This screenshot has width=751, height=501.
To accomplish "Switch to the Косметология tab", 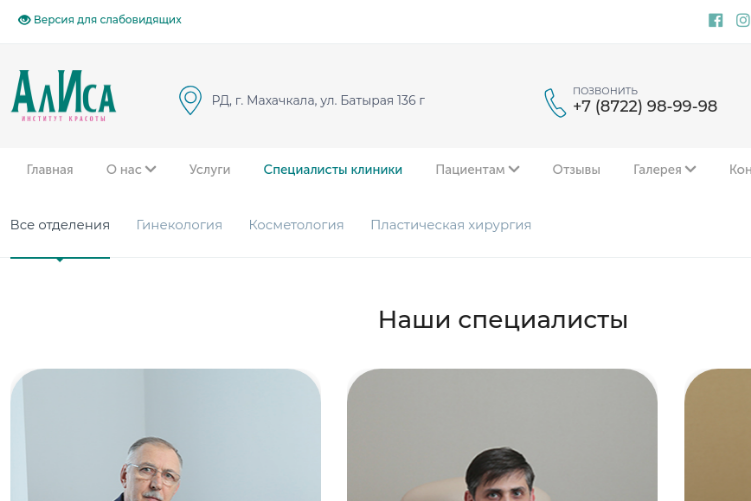I will (296, 225).
